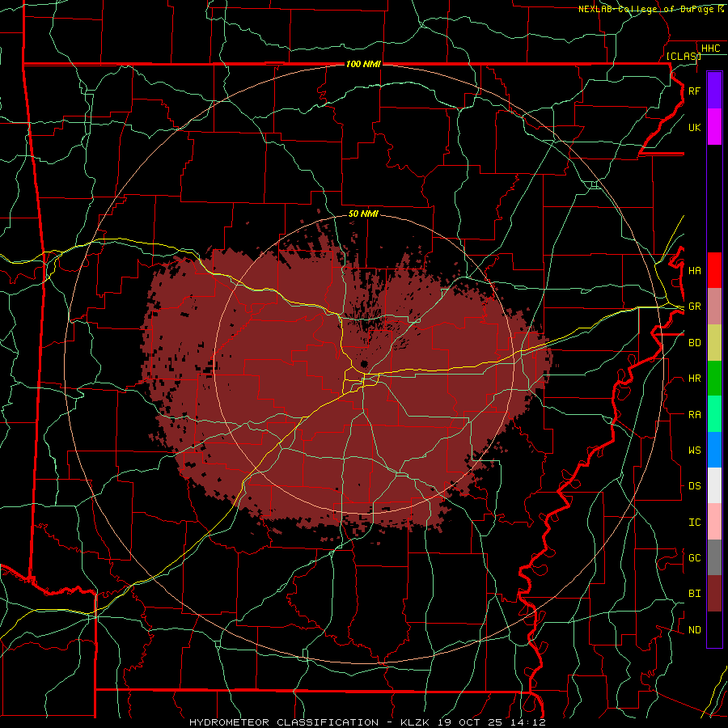Click the HA legend label
728x728 pixels.
[x=694, y=271]
